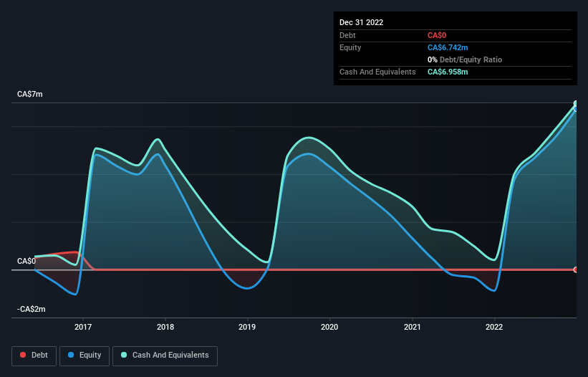The width and height of the screenshot is (588, 377).
Task: Click the 2019 x-axis label
Action: point(247,327)
